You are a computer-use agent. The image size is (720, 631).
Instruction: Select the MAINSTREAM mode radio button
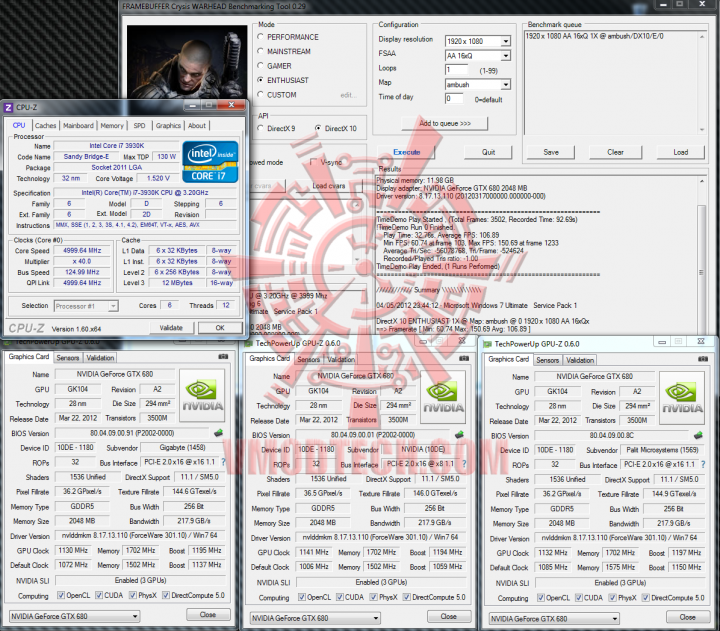point(260,51)
